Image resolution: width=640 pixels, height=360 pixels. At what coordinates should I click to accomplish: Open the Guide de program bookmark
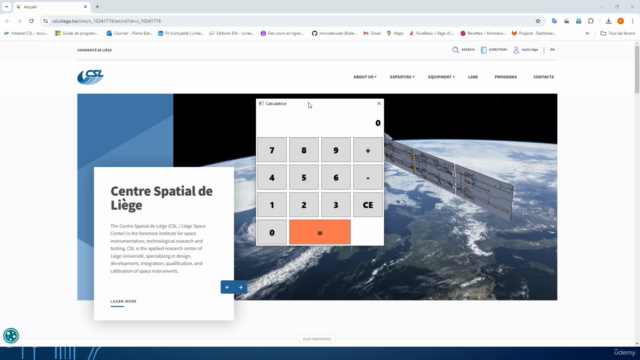tap(77, 33)
